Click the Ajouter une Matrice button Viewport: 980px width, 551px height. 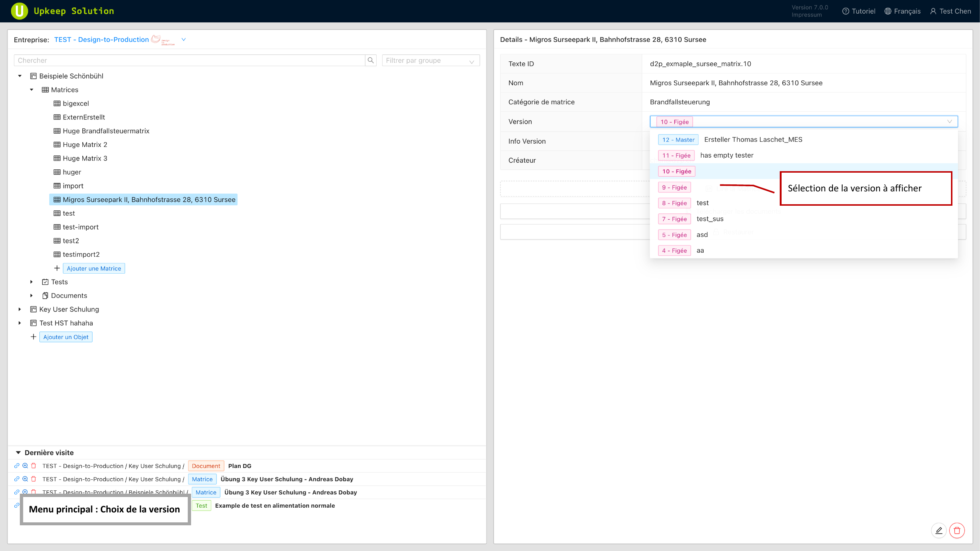(x=94, y=269)
